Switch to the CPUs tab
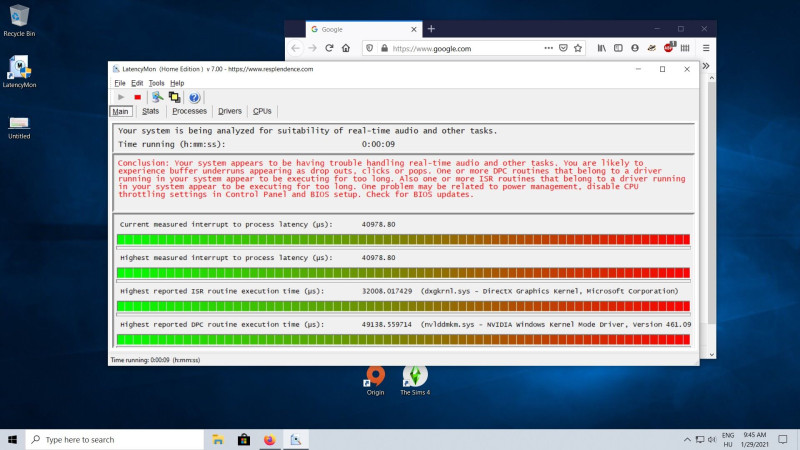 (x=262, y=111)
